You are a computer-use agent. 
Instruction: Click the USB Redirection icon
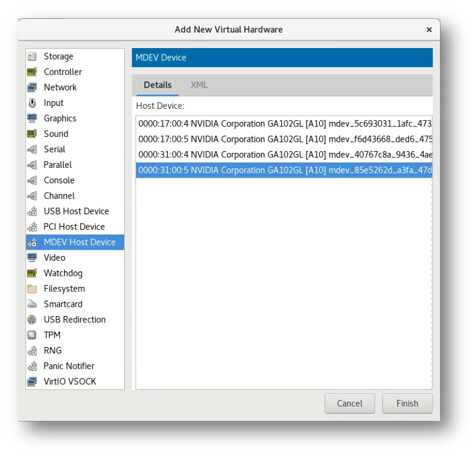(32, 320)
